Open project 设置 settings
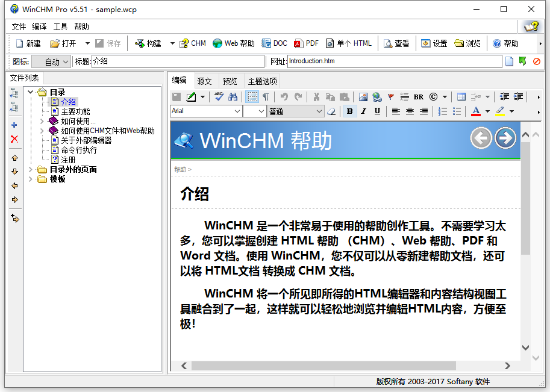550x392 pixels. coord(435,43)
